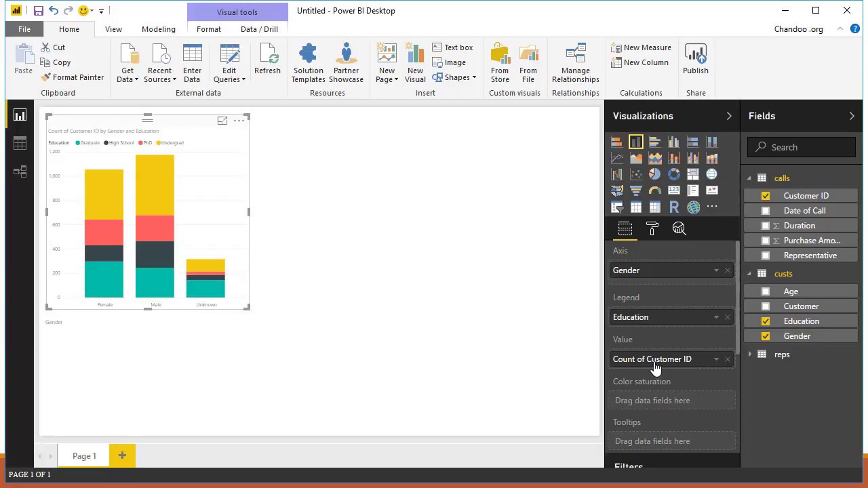Open the Shapes dropdown

[x=454, y=77]
